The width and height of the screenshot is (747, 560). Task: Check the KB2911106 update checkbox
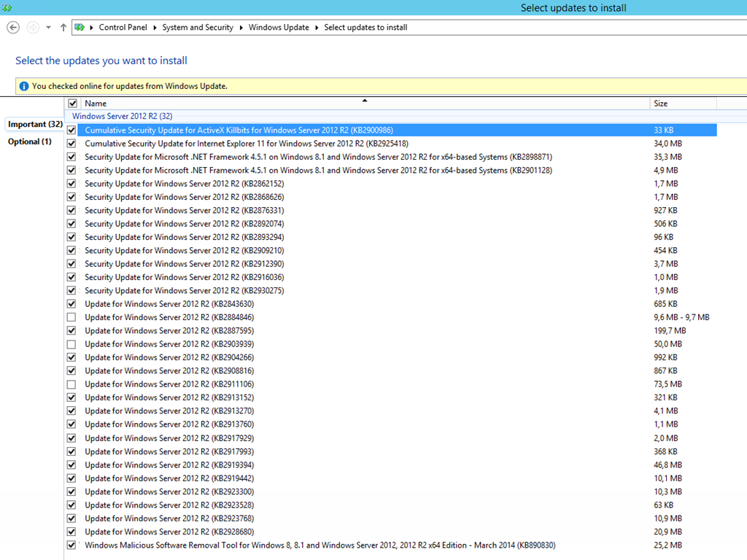[71, 384]
